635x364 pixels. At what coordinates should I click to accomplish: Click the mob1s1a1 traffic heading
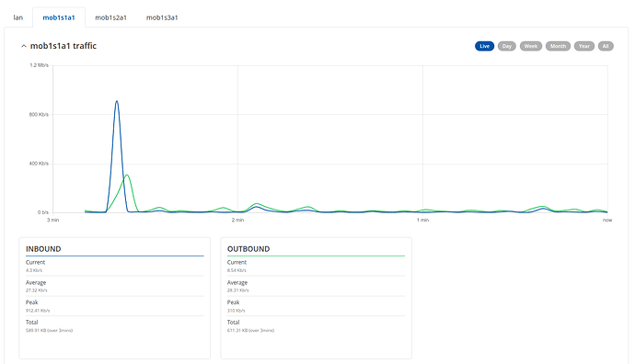click(63, 46)
